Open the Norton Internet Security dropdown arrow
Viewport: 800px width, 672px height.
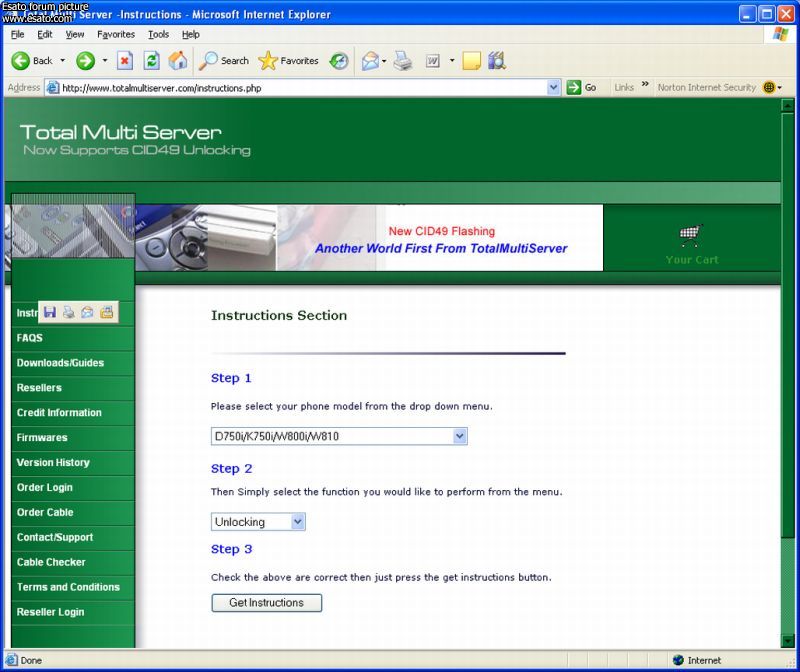[x=780, y=88]
